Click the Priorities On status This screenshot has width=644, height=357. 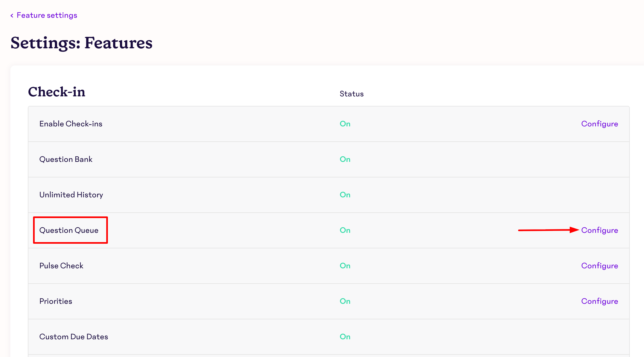345,301
